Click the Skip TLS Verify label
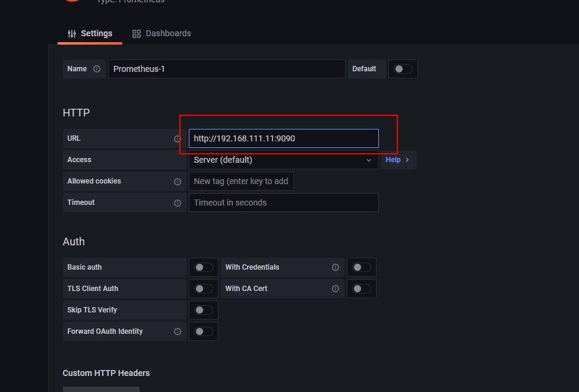This screenshot has width=579, height=392. click(92, 310)
